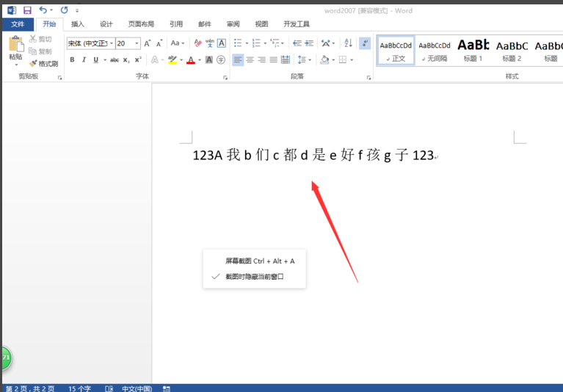Open the font size dropdown showing 20
Image resolution: width=563 pixels, height=392 pixels.
(x=137, y=43)
